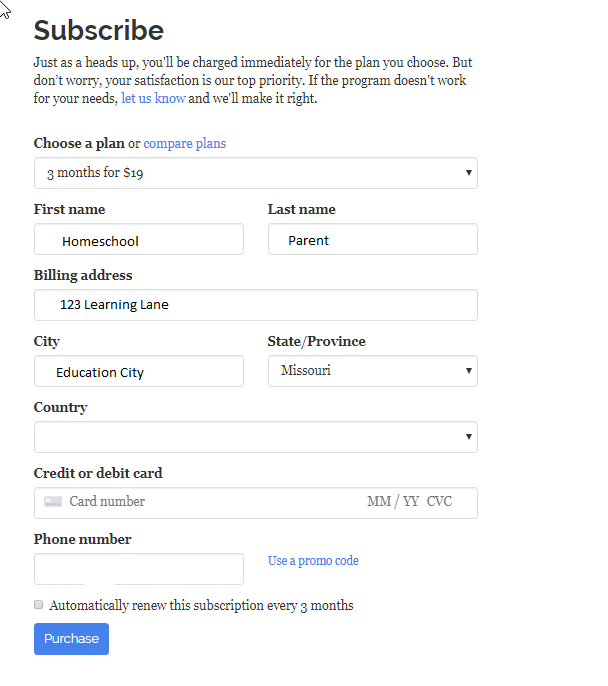Open the compare plans link
The height and width of the screenshot is (686, 608).
(x=185, y=143)
